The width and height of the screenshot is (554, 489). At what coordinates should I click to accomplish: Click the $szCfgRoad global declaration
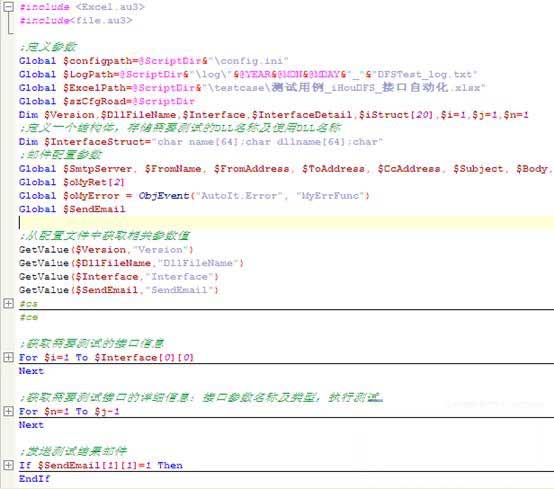click(107, 101)
